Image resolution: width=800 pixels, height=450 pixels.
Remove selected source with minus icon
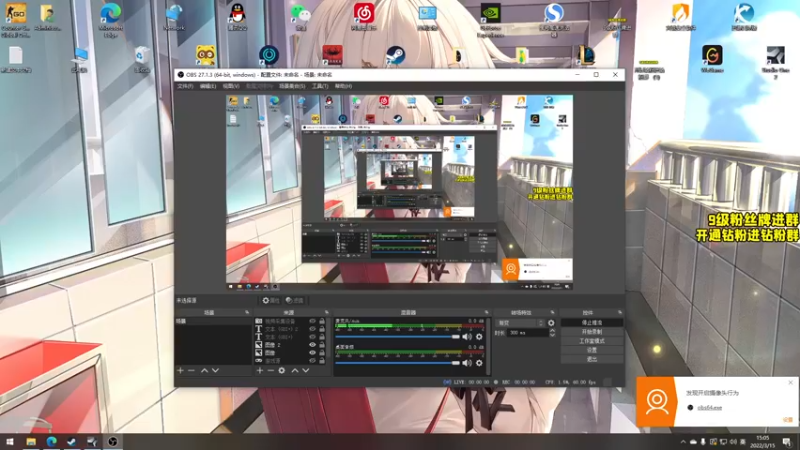[270, 370]
